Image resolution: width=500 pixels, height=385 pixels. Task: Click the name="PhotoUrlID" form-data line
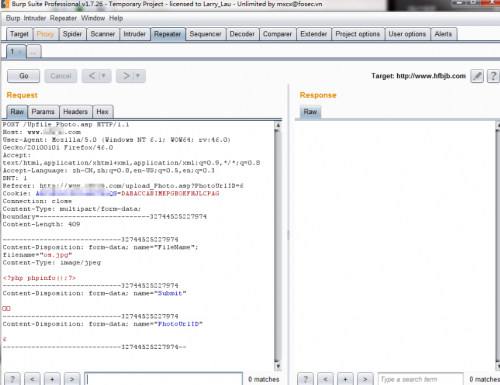click(x=102, y=324)
